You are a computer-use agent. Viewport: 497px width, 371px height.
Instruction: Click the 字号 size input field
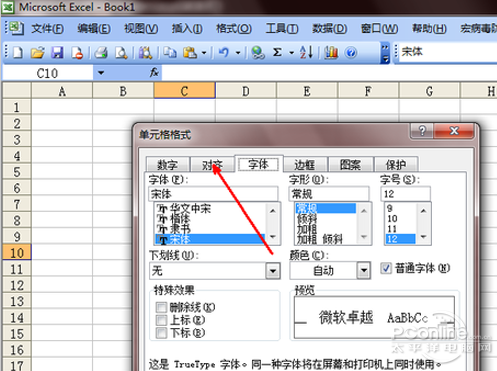tap(405, 194)
